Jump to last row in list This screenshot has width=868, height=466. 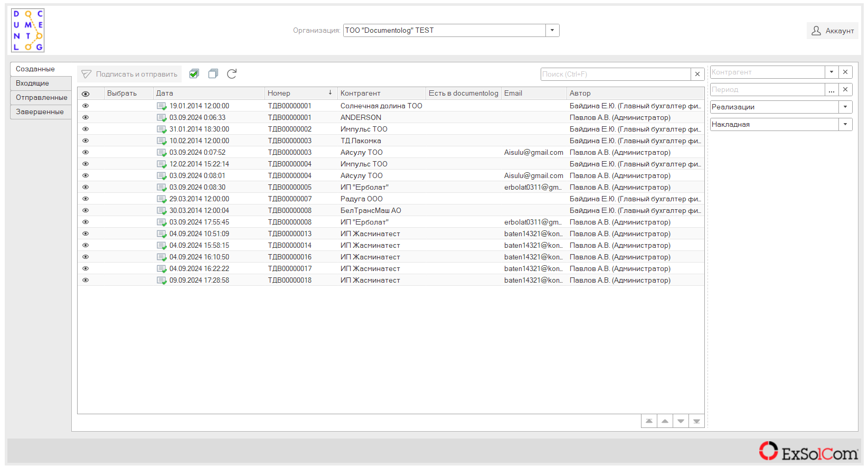pyautogui.click(x=696, y=421)
